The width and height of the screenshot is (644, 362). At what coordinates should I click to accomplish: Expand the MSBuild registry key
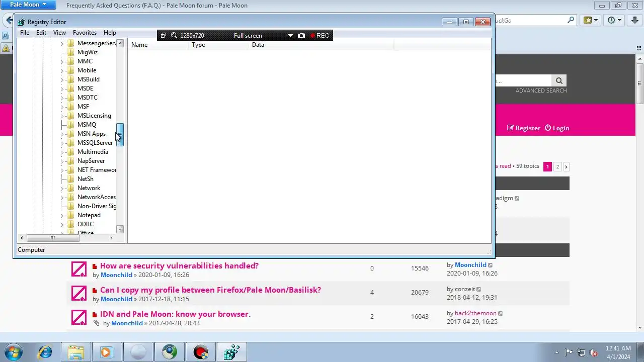click(x=62, y=79)
